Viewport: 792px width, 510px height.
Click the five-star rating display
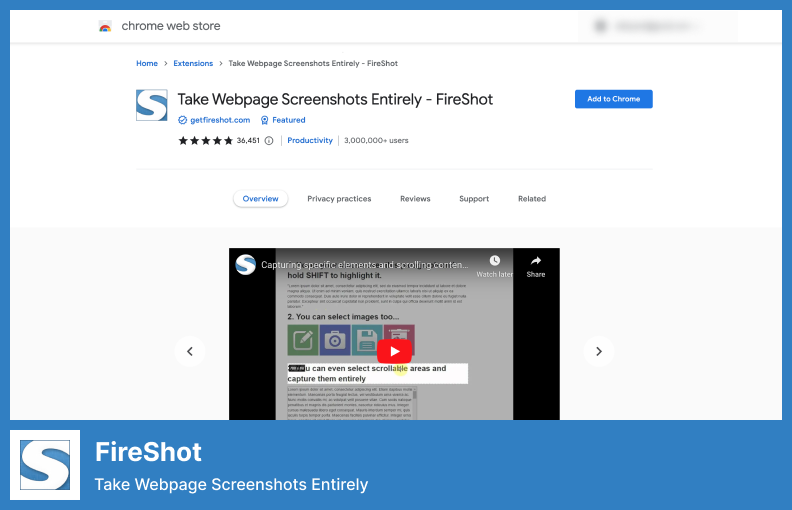206,141
